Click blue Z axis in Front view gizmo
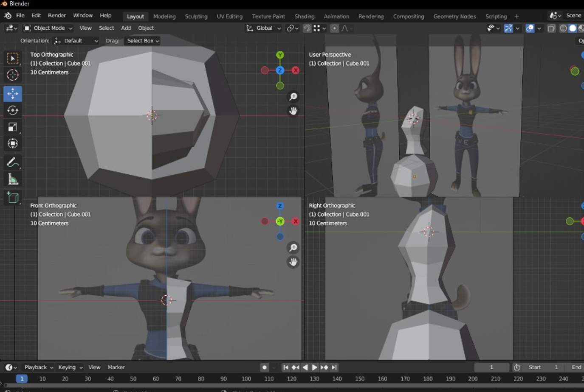Viewport: 584px width, 392px height. point(280,206)
